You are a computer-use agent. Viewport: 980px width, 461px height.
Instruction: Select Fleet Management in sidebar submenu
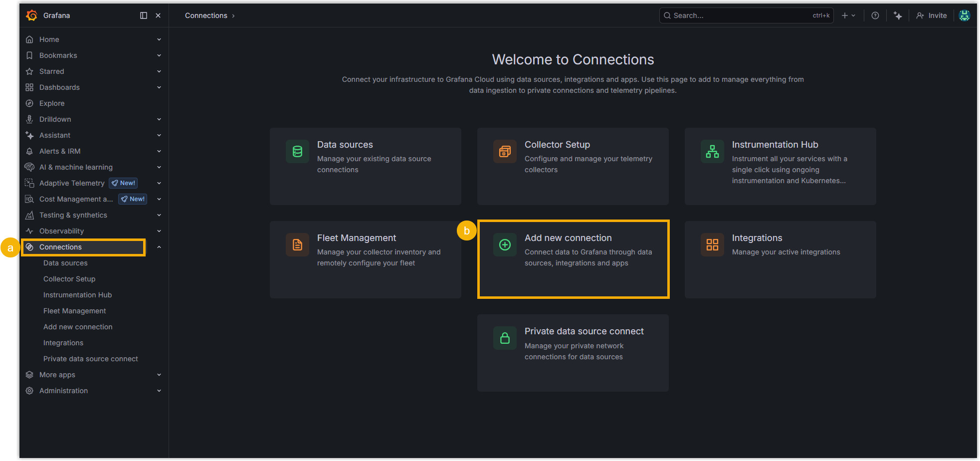point(75,311)
